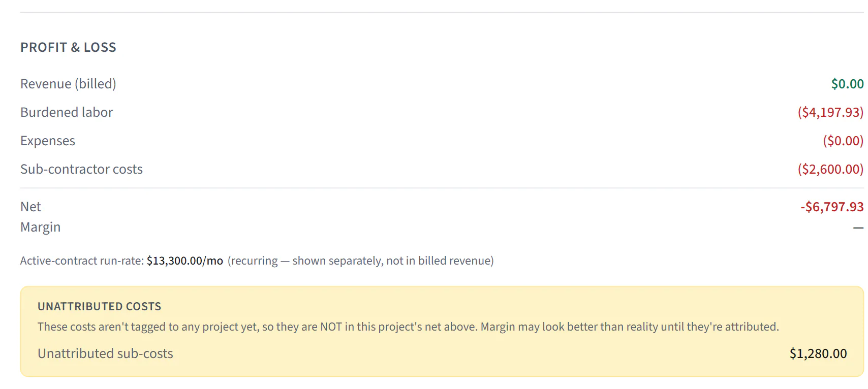
Task: Select the Revenue (billed) row label
Action: pos(68,84)
